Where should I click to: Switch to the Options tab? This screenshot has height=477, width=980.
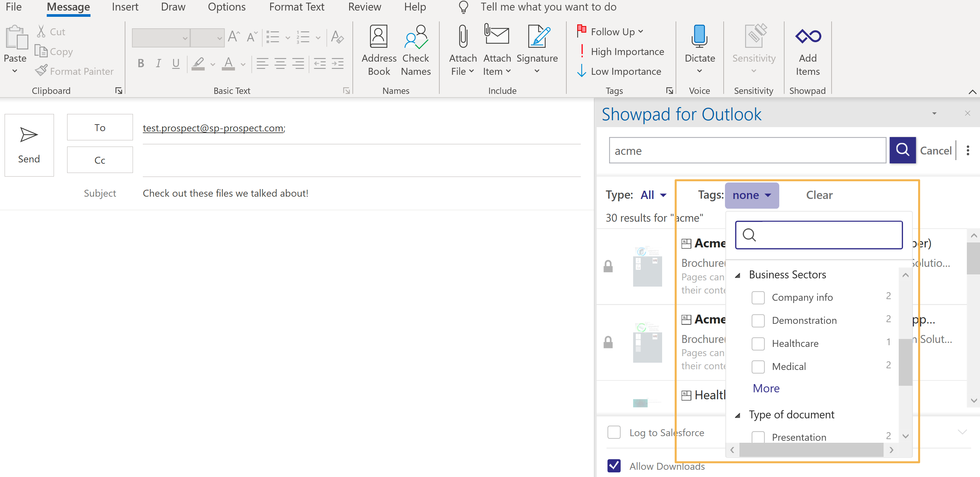click(x=226, y=7)
